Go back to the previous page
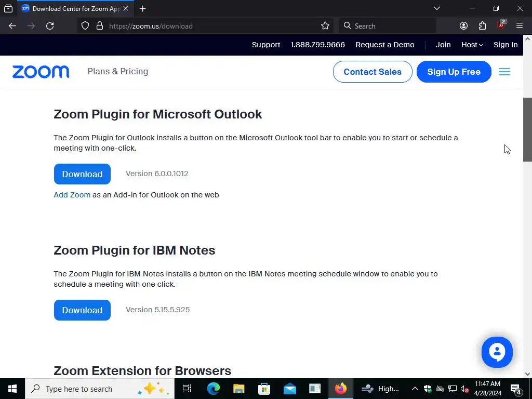 12,26
